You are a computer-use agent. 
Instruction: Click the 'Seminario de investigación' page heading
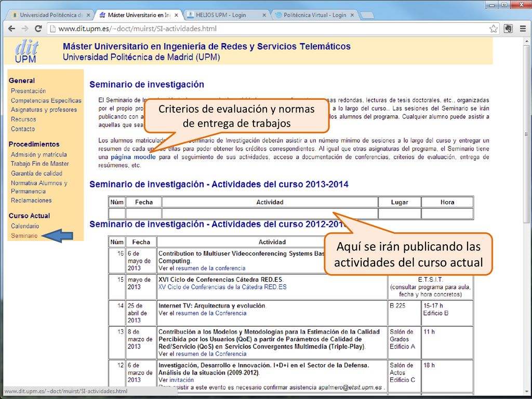(x=147, y=85)
